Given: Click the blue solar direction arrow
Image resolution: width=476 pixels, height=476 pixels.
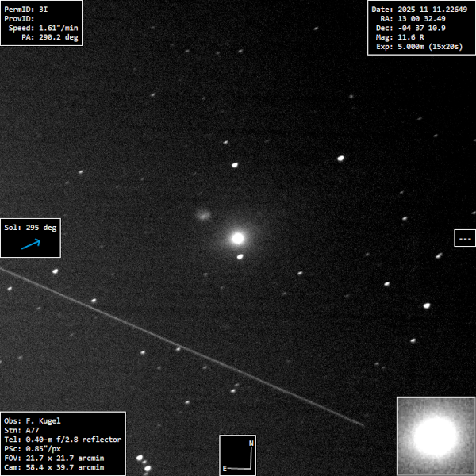Looking at the screenshot, I should pyautogui.click(x=30, y=245).
